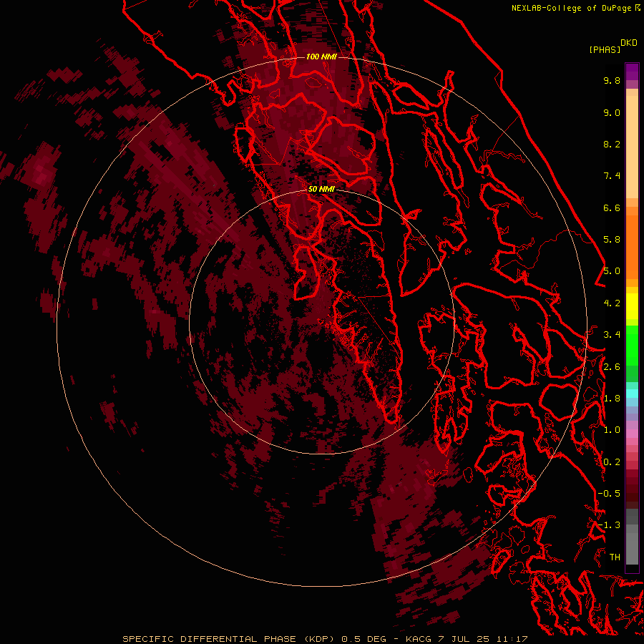The height and width of the screenshot is (644, 644).
Task: Click the SPECIFIC DIFFERENTIAL PHASE (KDP) title text
Action: (x=229, y=639)
